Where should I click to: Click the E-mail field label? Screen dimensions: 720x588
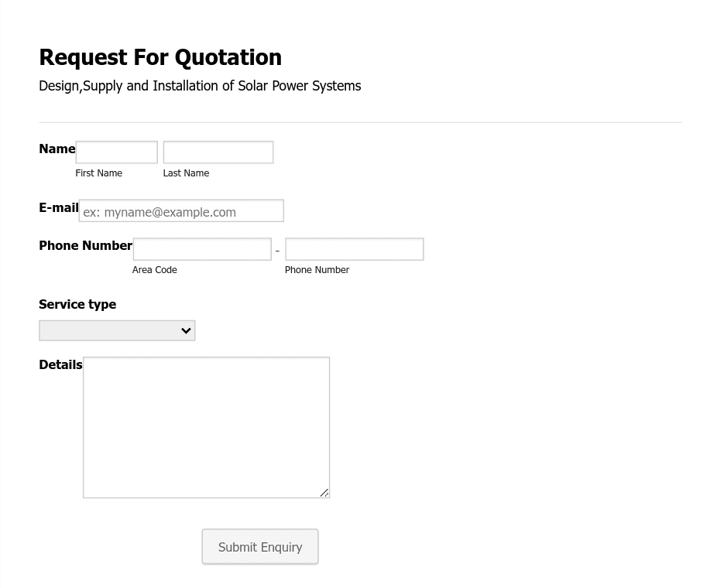pyautogui.click(x=59, y=207)
